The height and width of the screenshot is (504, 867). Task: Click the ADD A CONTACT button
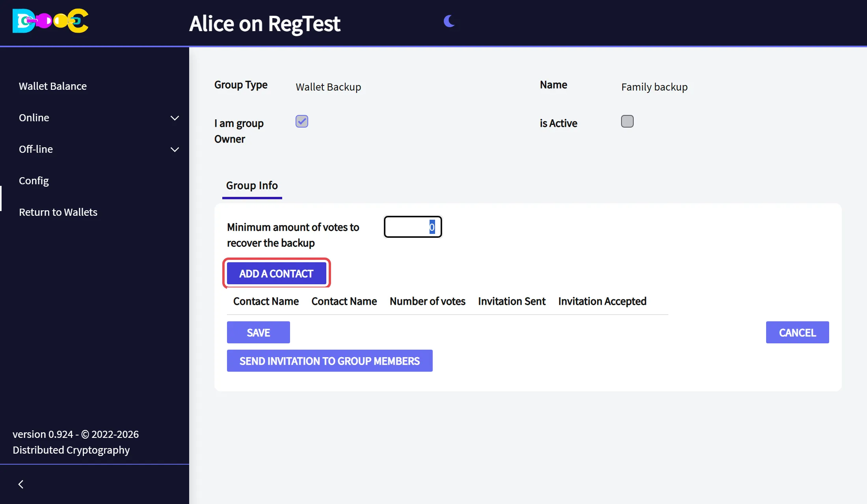coord(276,273)
